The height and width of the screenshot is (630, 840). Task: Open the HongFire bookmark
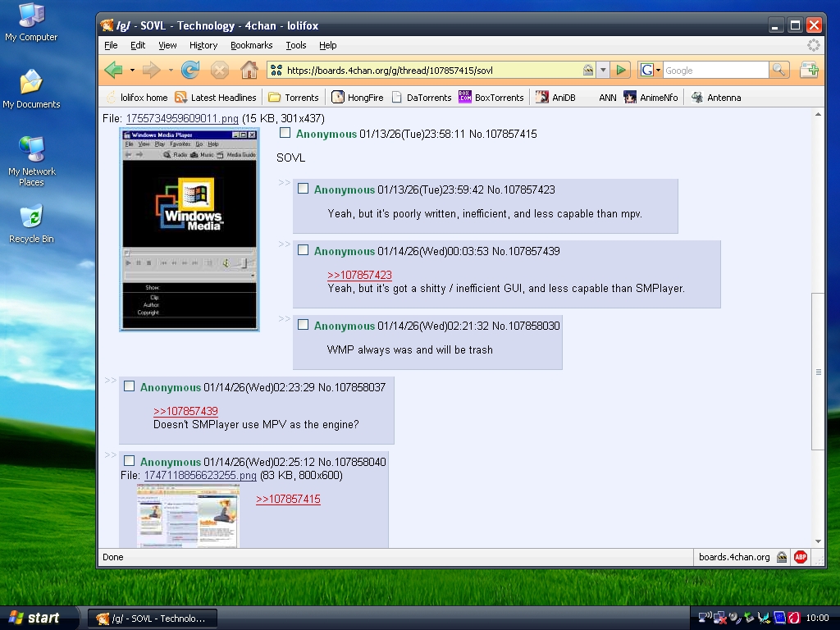coord(358,98)
